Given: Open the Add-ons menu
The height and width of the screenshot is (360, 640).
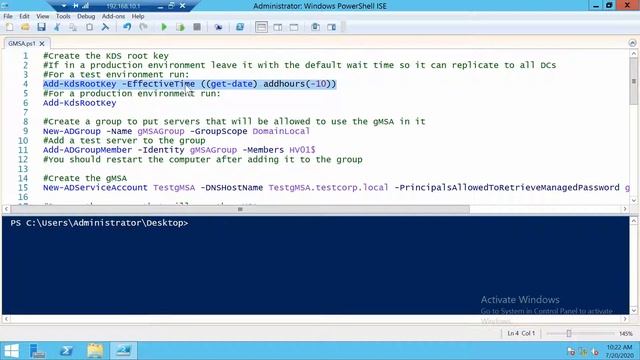Looking at the screenshot, I should [113, 16].
